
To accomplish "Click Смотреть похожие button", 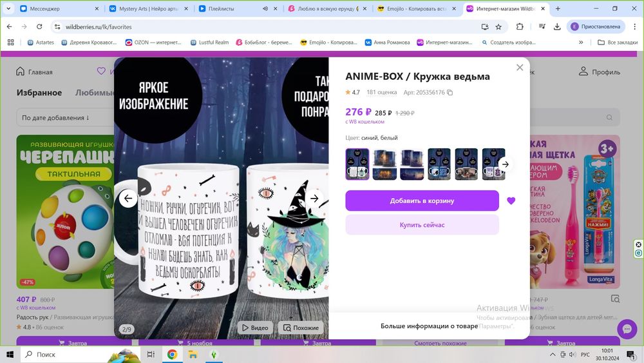I will (x=440, y=342).
